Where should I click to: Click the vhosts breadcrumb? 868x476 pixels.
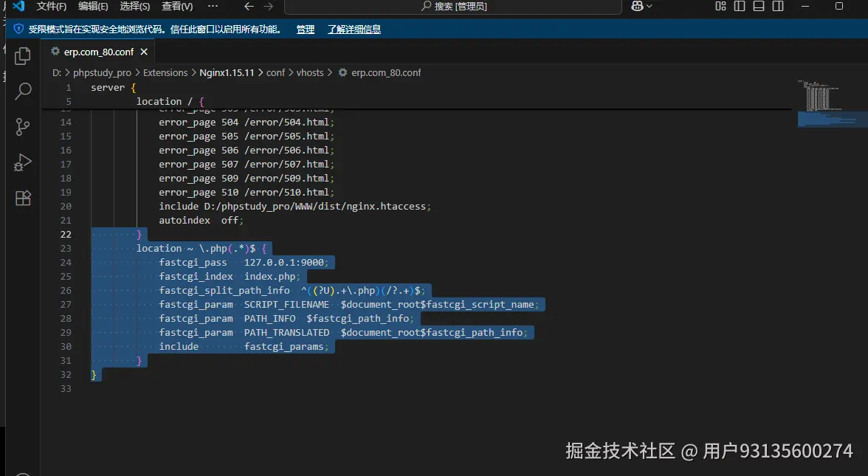tap(309, 72)
